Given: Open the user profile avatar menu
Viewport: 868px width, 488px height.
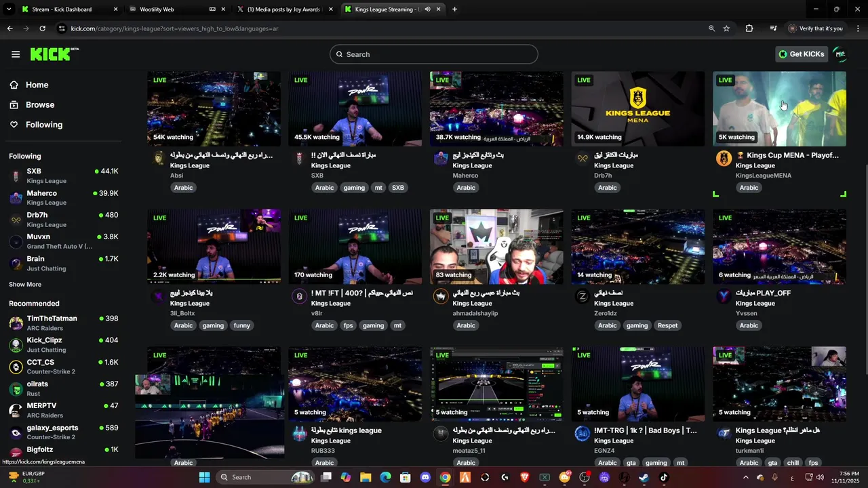Looking at the screenshot, I should coord(840,54).
